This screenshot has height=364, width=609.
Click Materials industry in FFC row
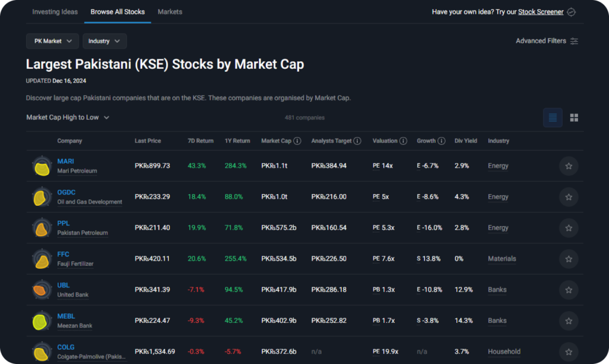tap(502, 259)
